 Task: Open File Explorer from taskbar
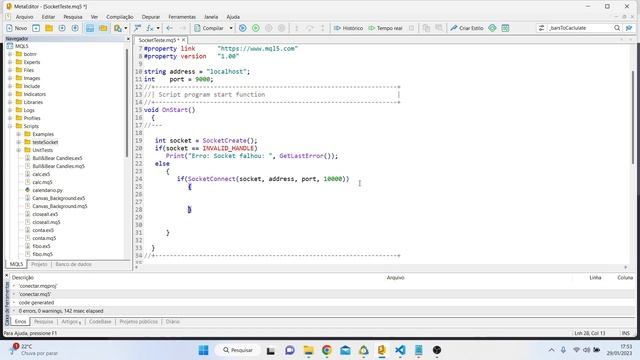[x=309, y=350]
